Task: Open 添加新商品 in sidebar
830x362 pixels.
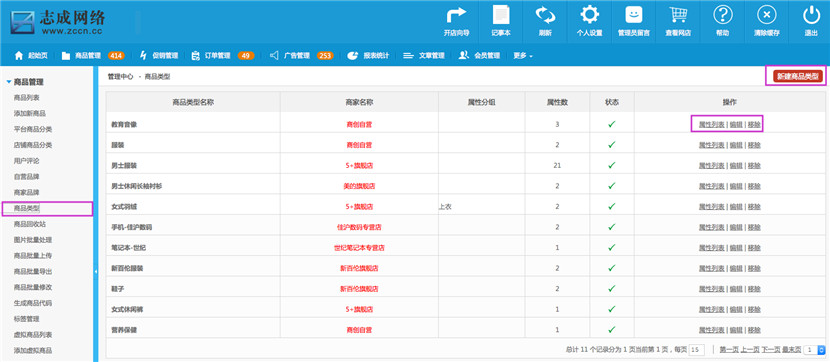Action: 30,113
